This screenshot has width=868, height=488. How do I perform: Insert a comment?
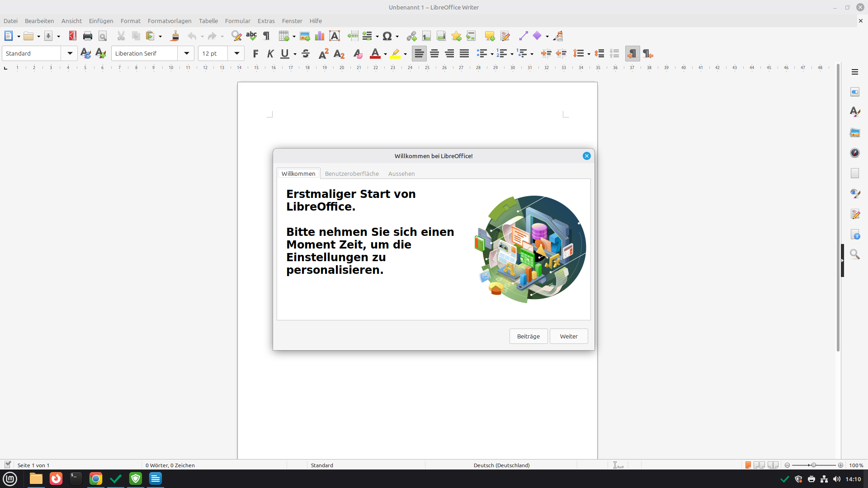pyautogui.click(x=490, y=36)
